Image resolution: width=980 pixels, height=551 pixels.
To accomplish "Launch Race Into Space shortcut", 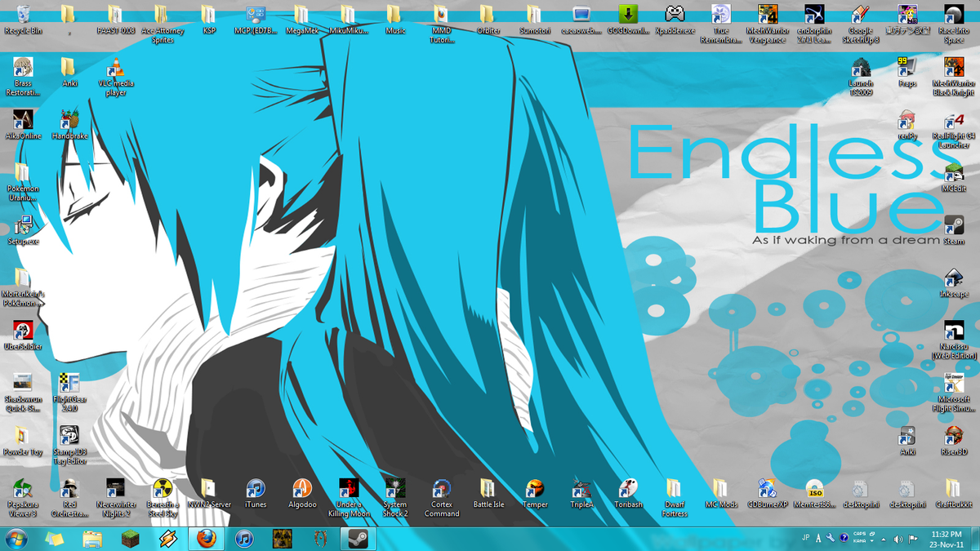I will [954, 23].
